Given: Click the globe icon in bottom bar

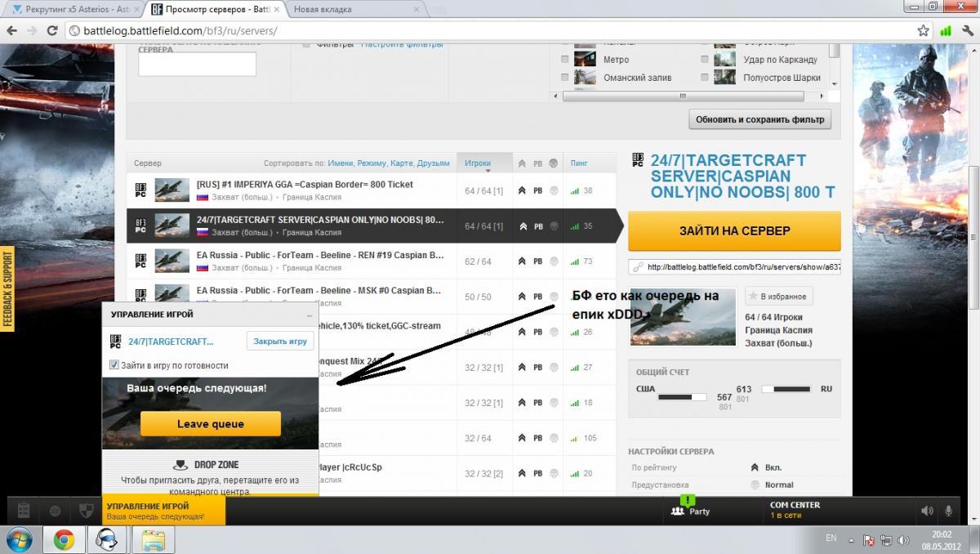Looking at the screenshot, I should tap(55, 512).
